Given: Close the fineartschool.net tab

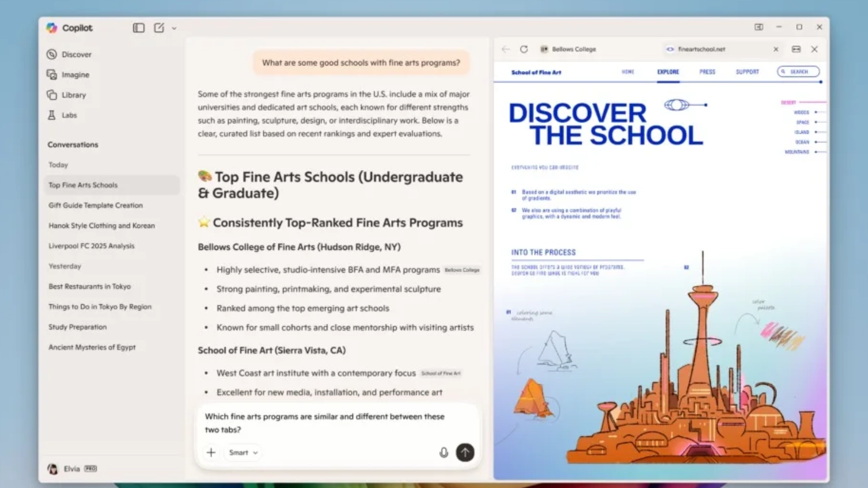Looking at the screenshot, I should [776, 49].
